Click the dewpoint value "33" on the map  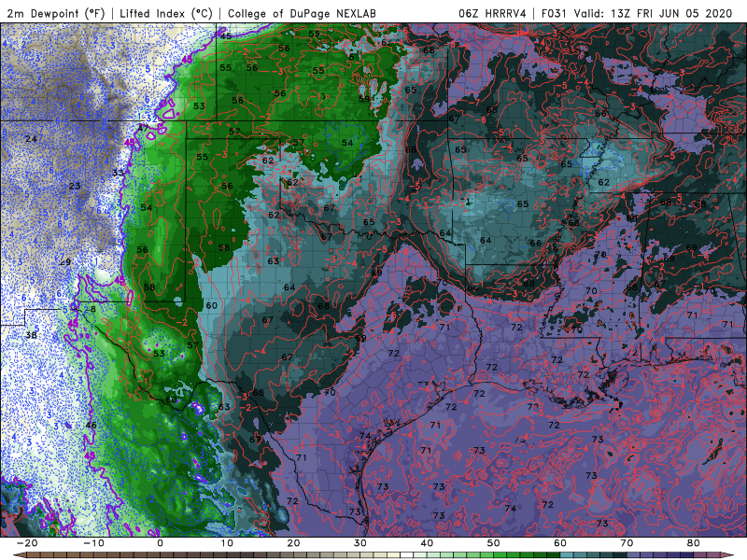point(119,173)
